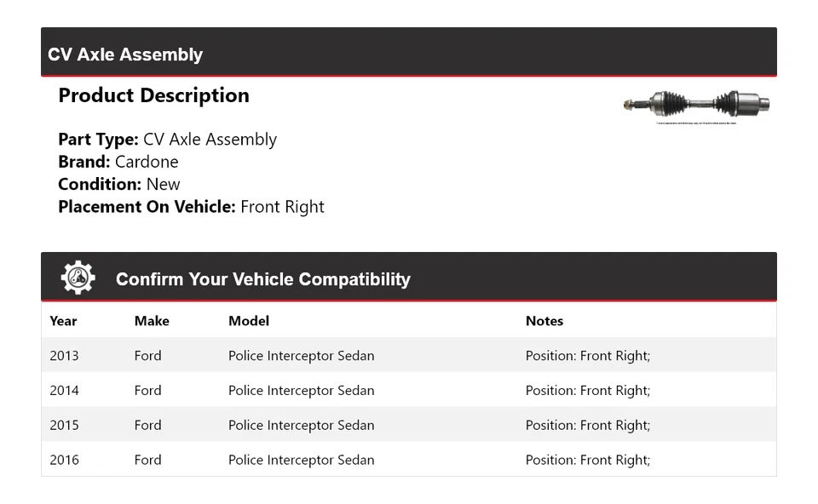Click the Year column header
The image size is (818, 504).
63,321
